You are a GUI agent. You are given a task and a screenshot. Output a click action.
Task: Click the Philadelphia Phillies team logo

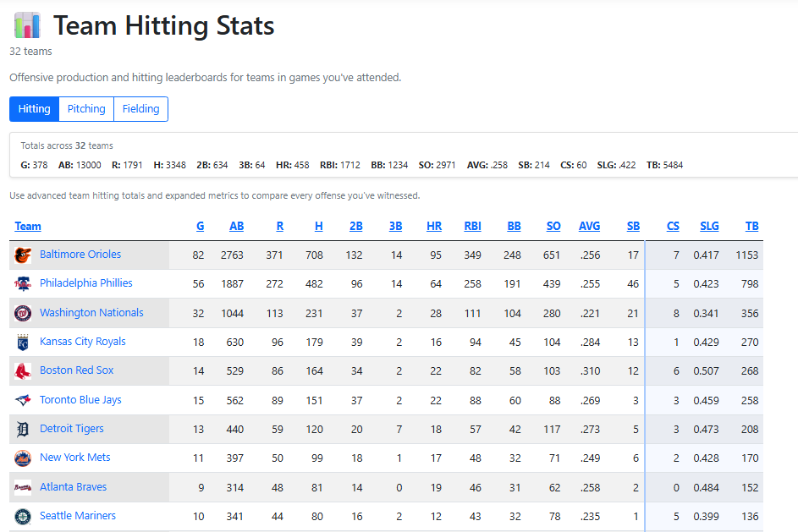point(23,284)
